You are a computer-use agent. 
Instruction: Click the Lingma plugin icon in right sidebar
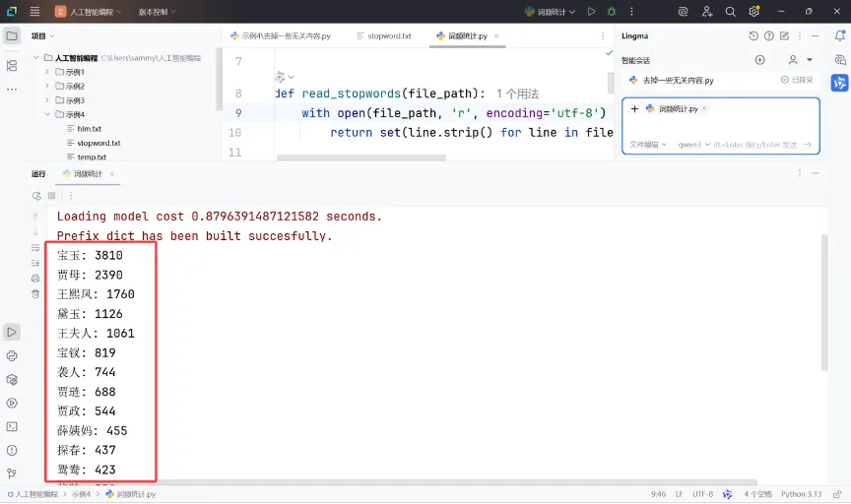(x=839, y=83)
